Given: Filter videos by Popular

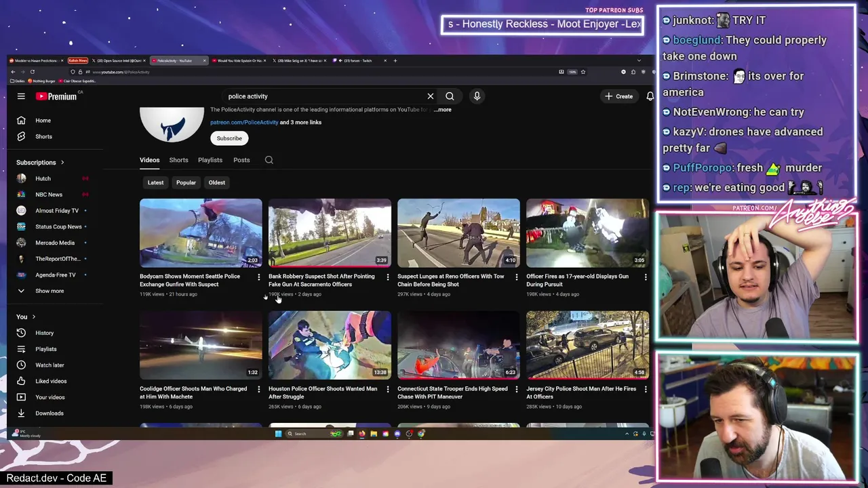Looking at the screenshot, I should (186, 182).
